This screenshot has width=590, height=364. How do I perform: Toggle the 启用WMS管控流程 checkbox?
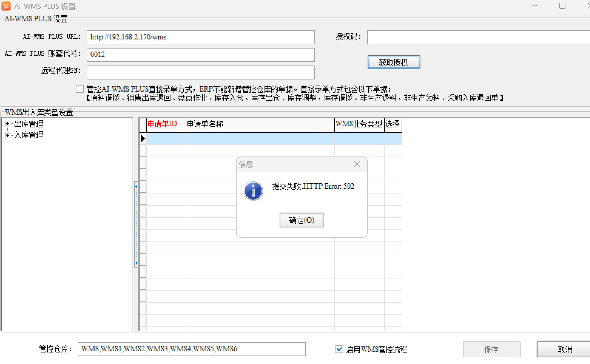(339, 349)
